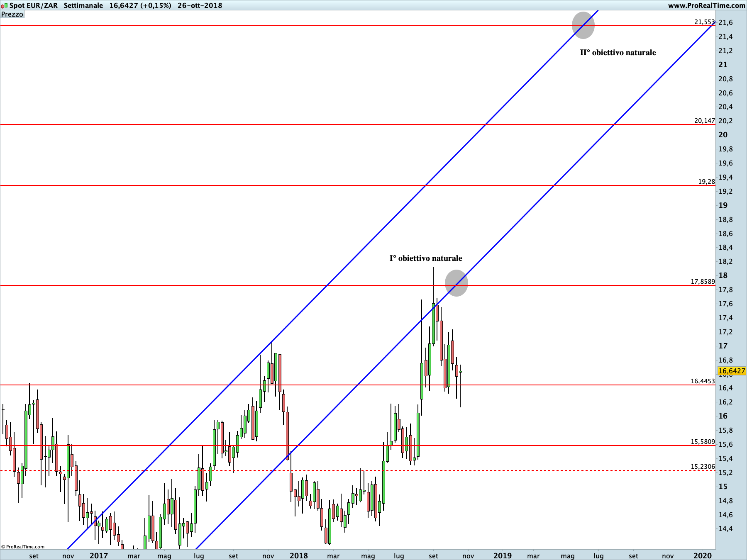Click the 2018 label on time axis
The image size is (747, 560).
(299, 556)
